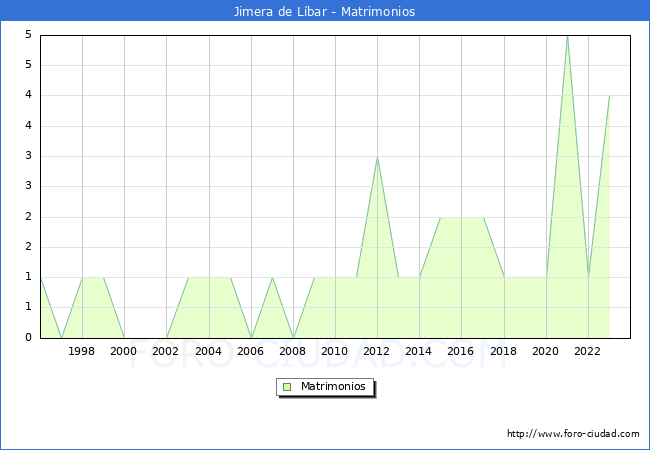The height and width of the screenshot is (450, 650).
Task: Select the 2014 x-axis label
Action: (x=419, y=351)
